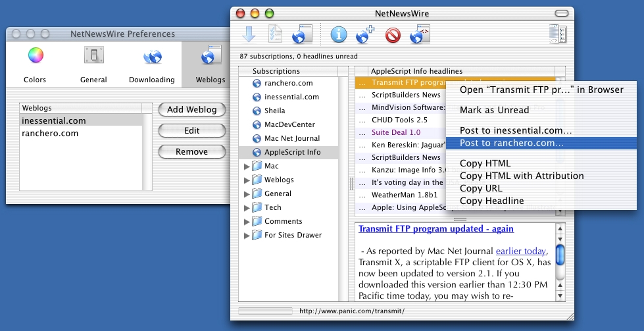Screen dimensions: 644x331
Task: Click the window resize grip corner
Action: [x=570, y=316]
